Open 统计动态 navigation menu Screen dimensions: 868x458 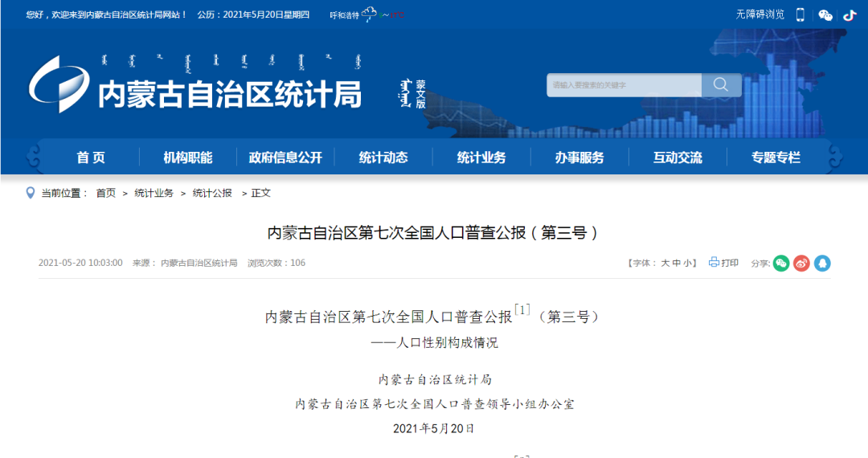pyautogui.click(x=383, y=157)
